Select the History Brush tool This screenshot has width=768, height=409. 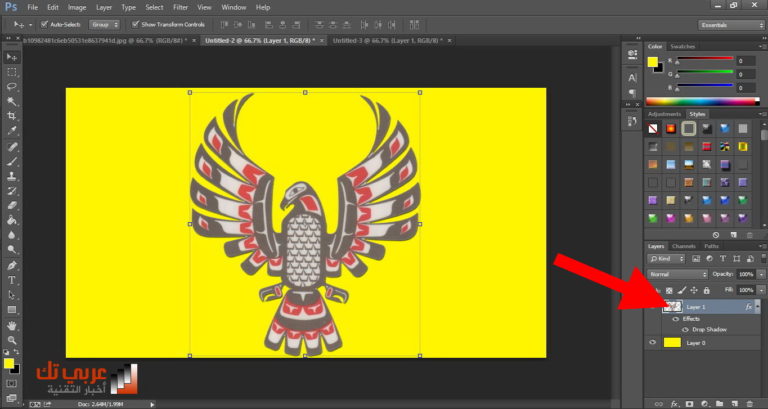pyautogui.click(x=12, y=191)
